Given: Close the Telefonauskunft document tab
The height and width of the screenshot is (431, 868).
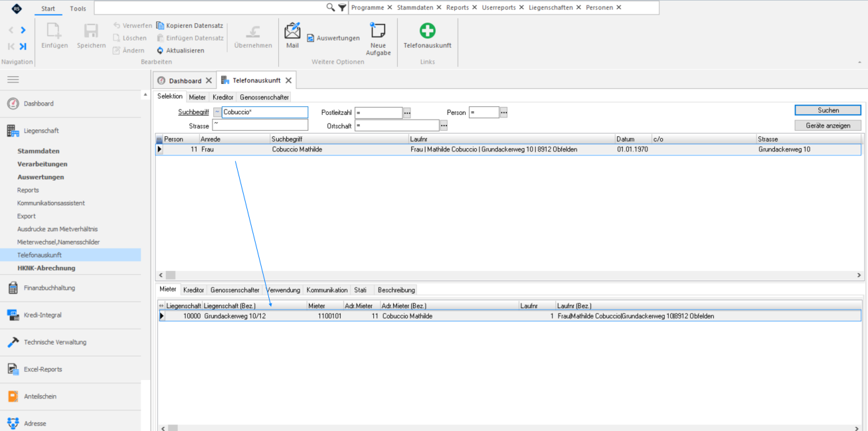Looking at the screenshot, I should click(x=288, y=80).
